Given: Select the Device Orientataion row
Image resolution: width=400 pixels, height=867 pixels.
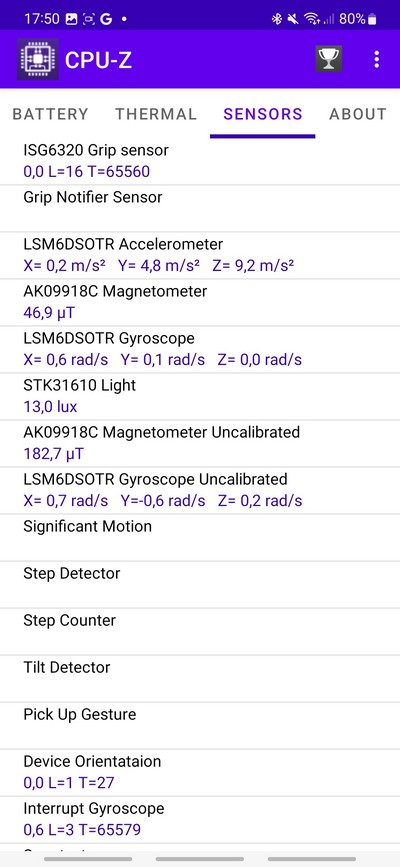Looking at the screenshot, I should tap(200, 772).
